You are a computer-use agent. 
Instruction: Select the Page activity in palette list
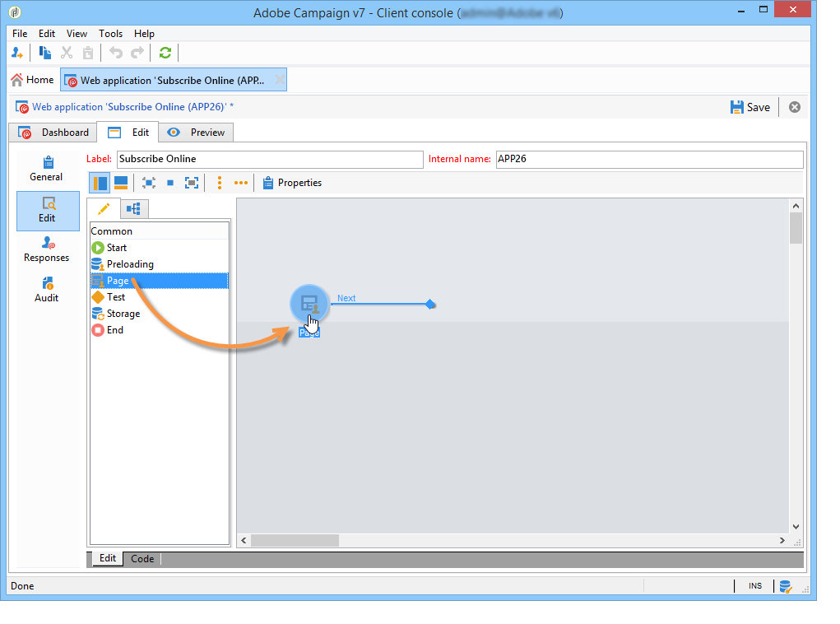[x=159, y=281]
